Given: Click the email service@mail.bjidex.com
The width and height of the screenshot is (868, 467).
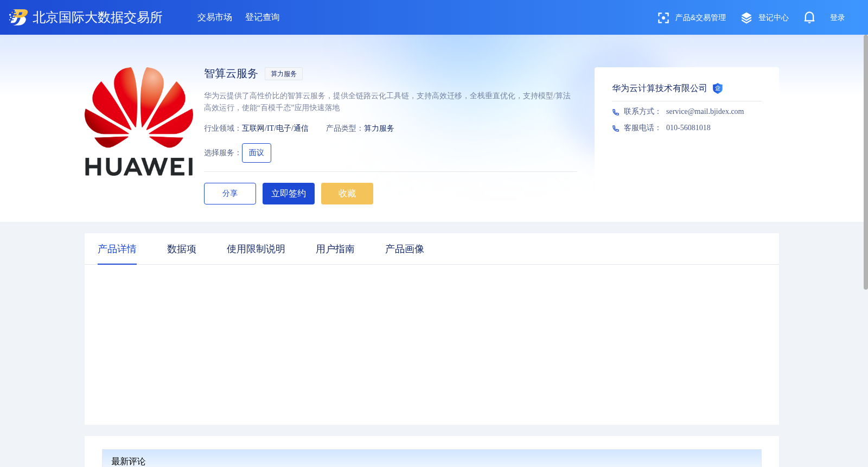Looking at the screenshot, I should [705, 112].
